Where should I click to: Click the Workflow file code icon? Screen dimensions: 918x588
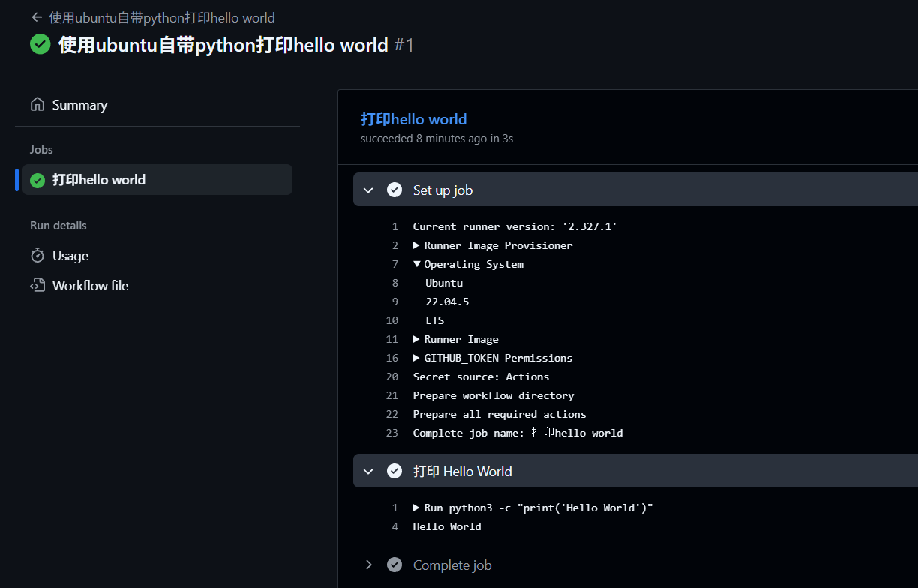coord(37,286)
